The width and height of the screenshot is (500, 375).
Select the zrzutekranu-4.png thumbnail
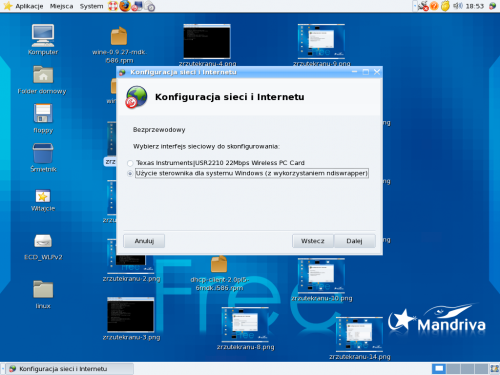(x=207, y=41)
